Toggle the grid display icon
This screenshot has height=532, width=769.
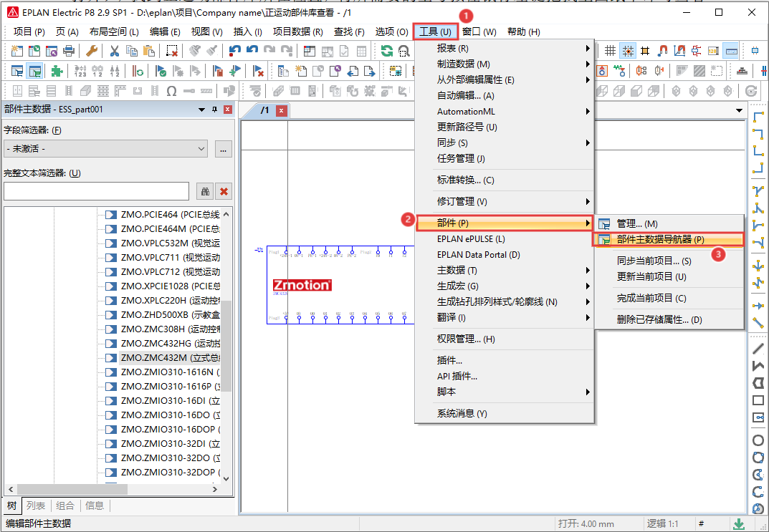click(x=610, y=51)
